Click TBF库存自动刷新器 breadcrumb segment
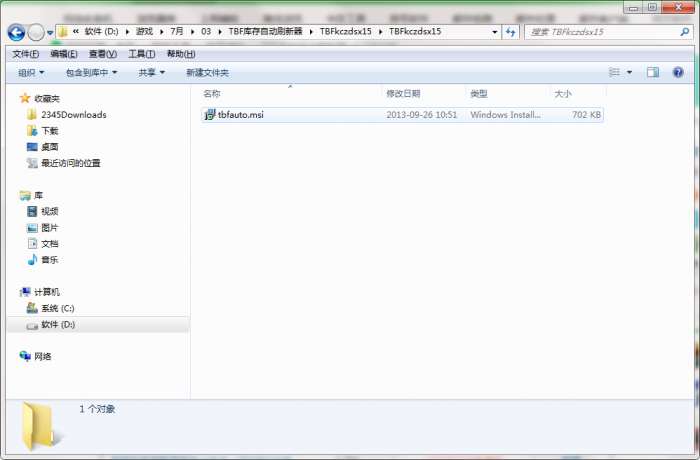700x460 pixels. 265,31
